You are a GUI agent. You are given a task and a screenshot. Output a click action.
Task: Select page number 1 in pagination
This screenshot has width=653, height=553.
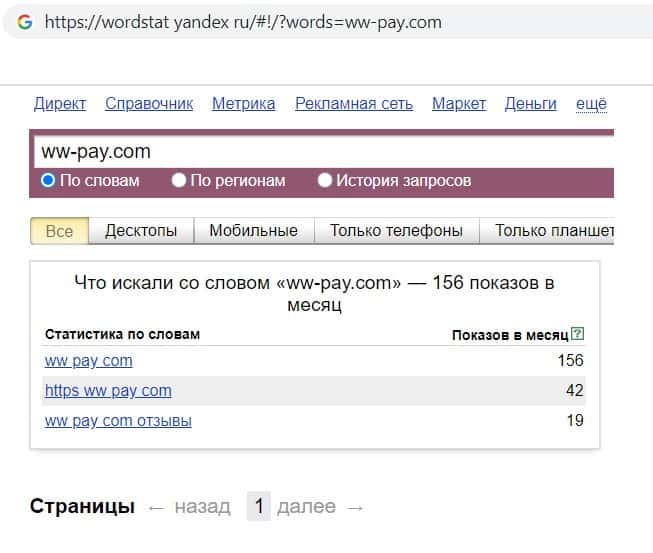coord(259,506)
